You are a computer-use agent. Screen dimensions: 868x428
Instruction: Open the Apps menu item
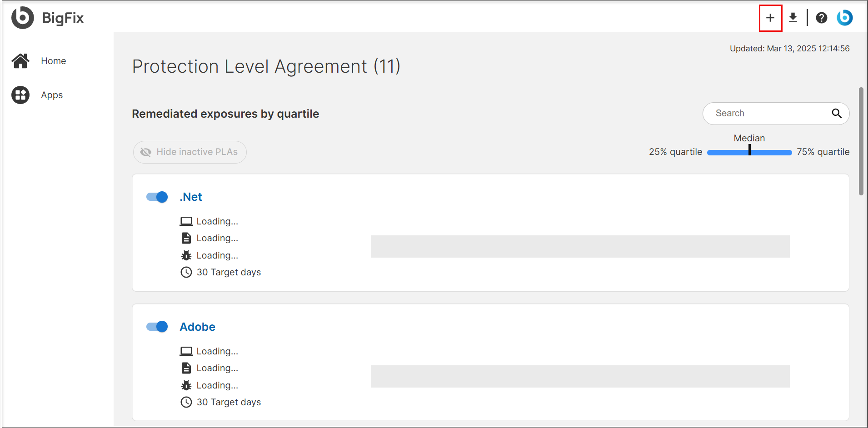click(x=52, y=95)
